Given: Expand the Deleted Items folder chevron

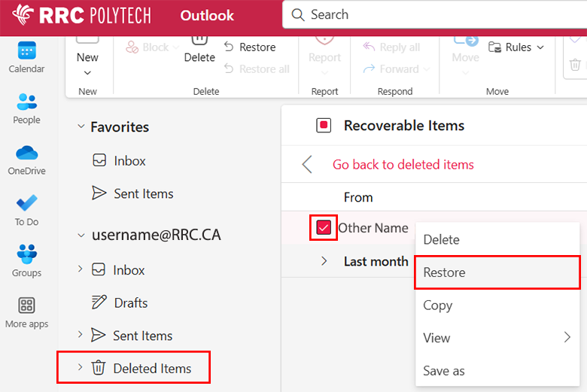Looking at the screenshot, I should coord(81,368).
